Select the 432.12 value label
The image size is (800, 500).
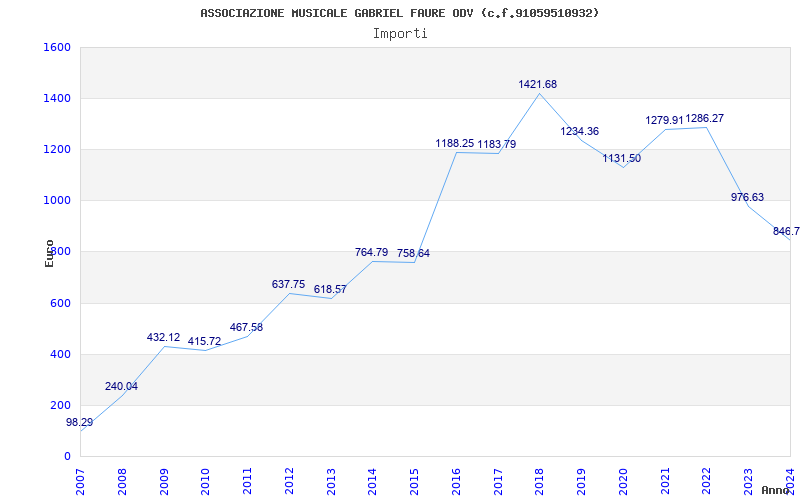click(x=163, y=337)
